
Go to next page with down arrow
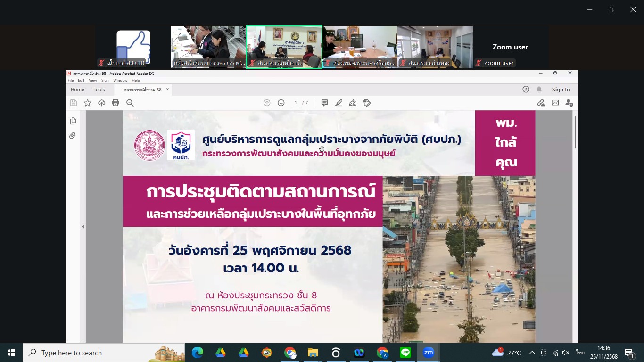click(x=281, y=103)
